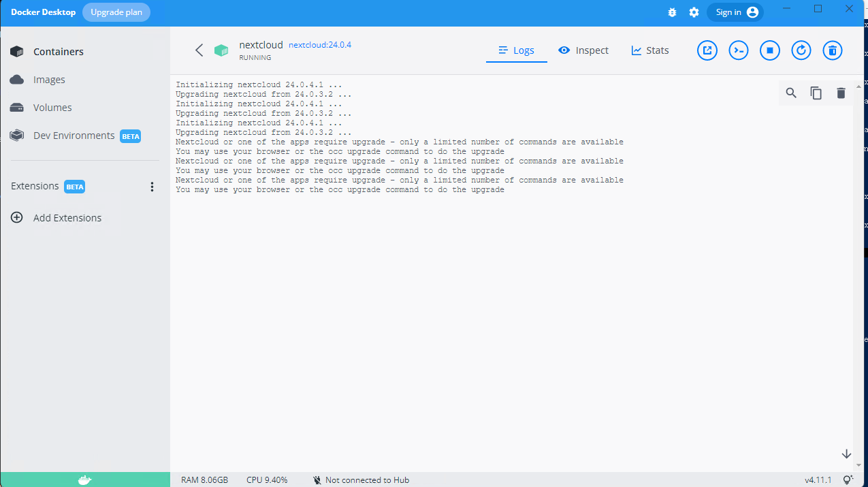Click the Sign in button
868x487 pixels.
coord(735,12)
